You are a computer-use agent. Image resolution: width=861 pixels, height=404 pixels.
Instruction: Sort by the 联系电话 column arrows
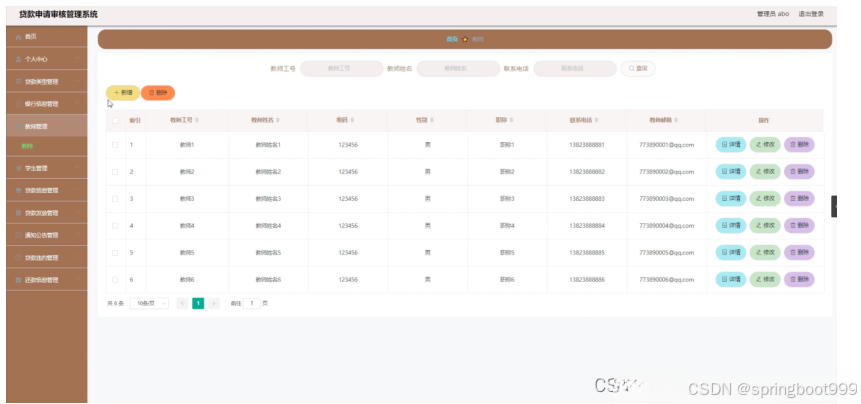click(596, 120)
